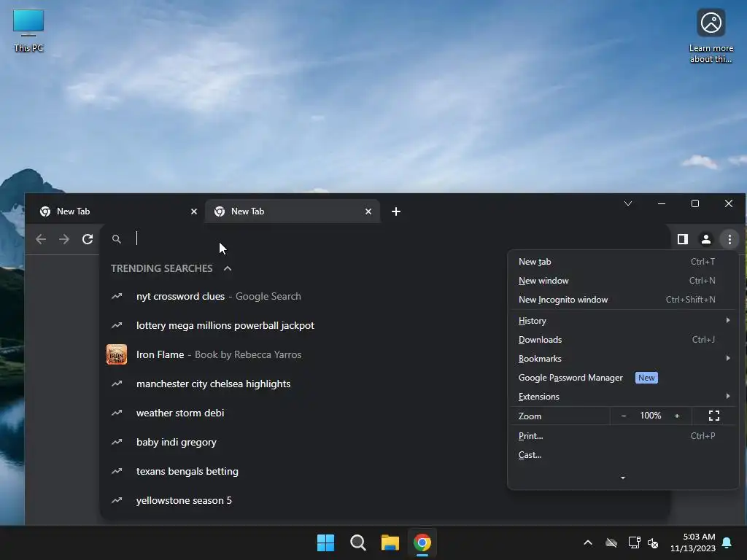This screenshot has width=747, height=560.
Task: Open a new tab with plus button
Action: click(x=396, y=211)
